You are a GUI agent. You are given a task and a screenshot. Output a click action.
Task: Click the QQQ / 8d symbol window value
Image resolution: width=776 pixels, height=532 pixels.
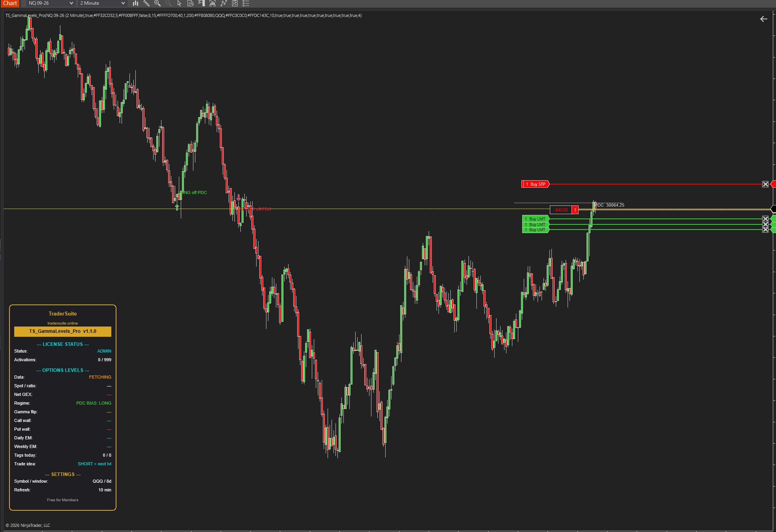pyautogui.click(x=102, y=481)
